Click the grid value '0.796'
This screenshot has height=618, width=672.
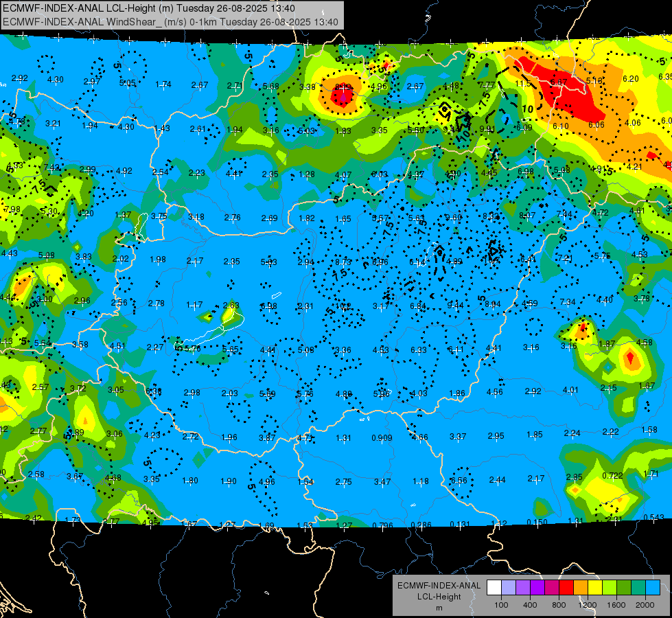pyautogui.click(x=382, y=525)
